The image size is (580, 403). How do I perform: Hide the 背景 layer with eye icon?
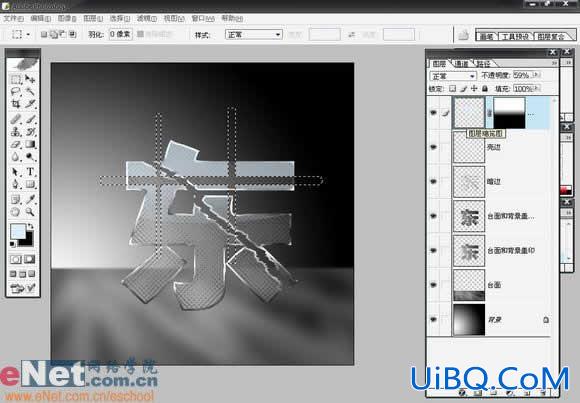click(433, 320)
